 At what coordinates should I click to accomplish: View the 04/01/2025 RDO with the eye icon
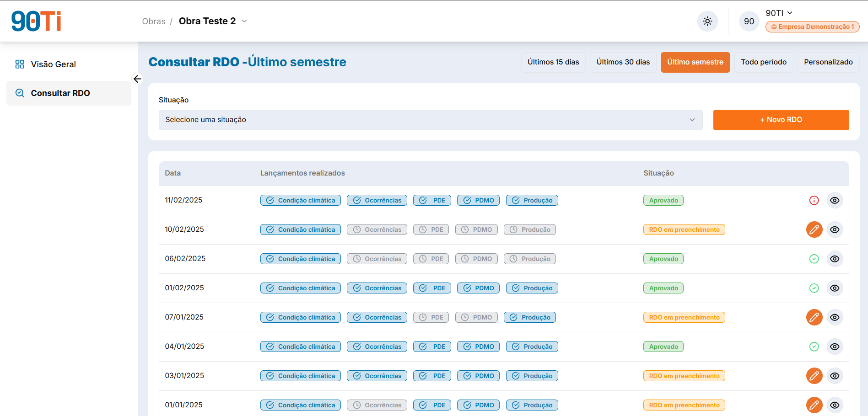pos(835,347)
